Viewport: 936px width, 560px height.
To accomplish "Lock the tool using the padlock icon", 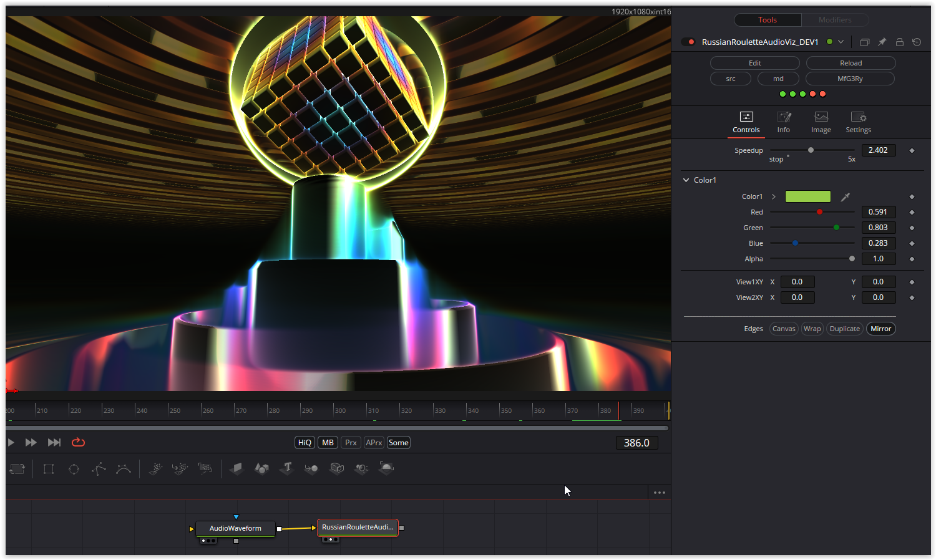I will tap(899, 42).
